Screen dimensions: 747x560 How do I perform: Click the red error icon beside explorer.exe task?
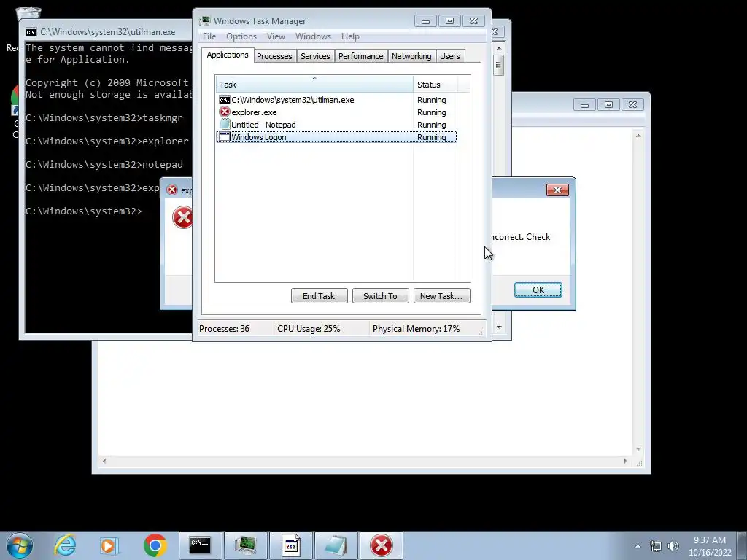[x=225, y=112]
